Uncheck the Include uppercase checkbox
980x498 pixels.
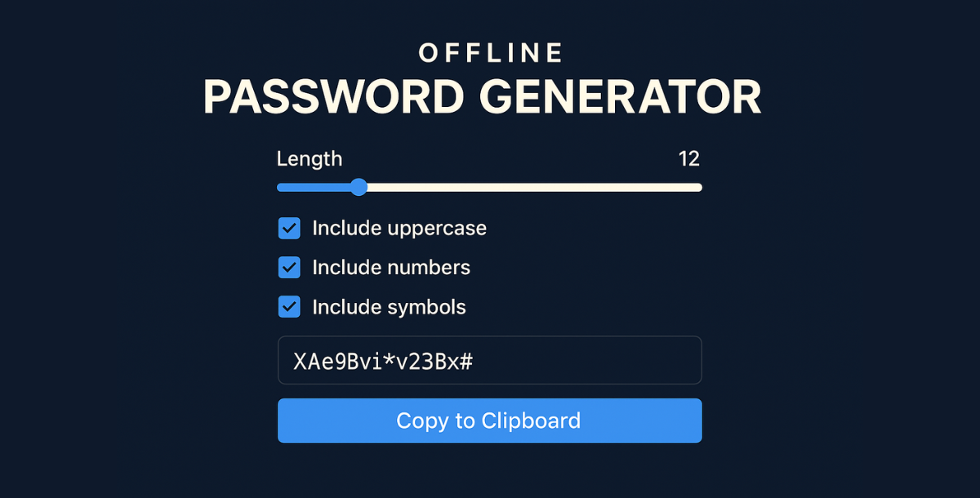tap(289, 228)
